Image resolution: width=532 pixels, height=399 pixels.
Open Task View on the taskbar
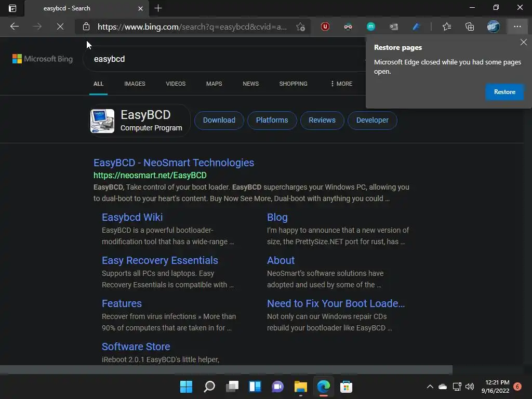(x=232, y=387)
